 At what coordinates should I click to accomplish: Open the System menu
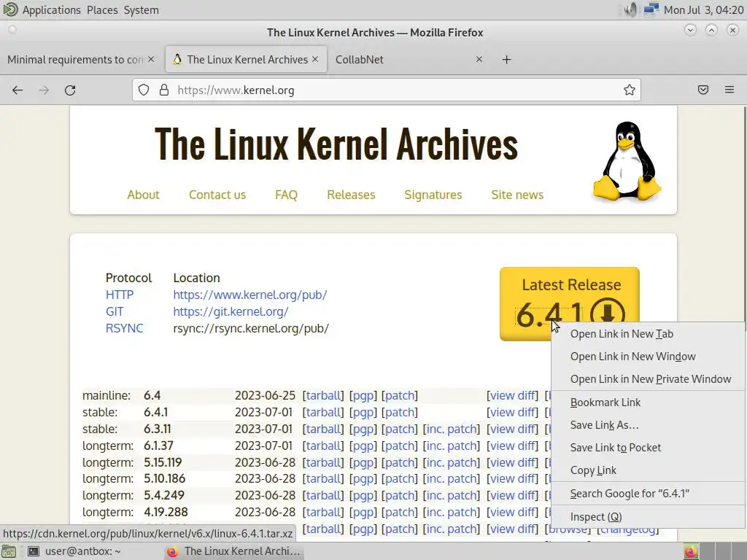pyautogui.click(x=141, y=10)
